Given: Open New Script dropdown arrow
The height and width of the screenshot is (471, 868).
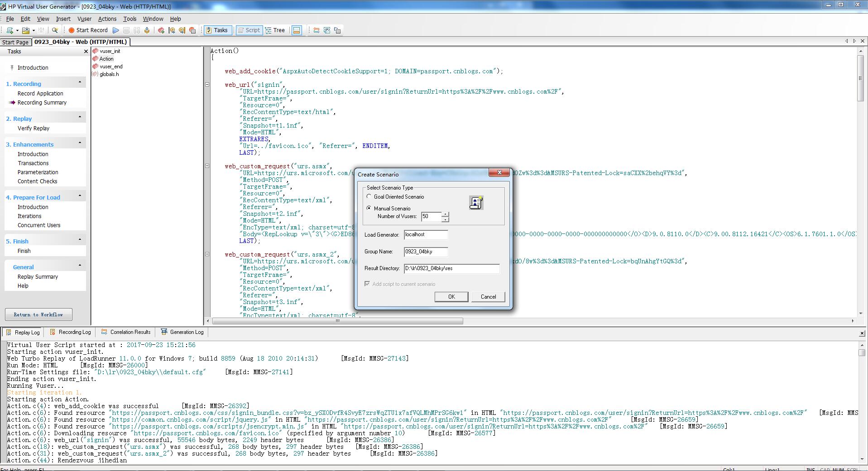Looking at the screenshot, I should point(17,30).
